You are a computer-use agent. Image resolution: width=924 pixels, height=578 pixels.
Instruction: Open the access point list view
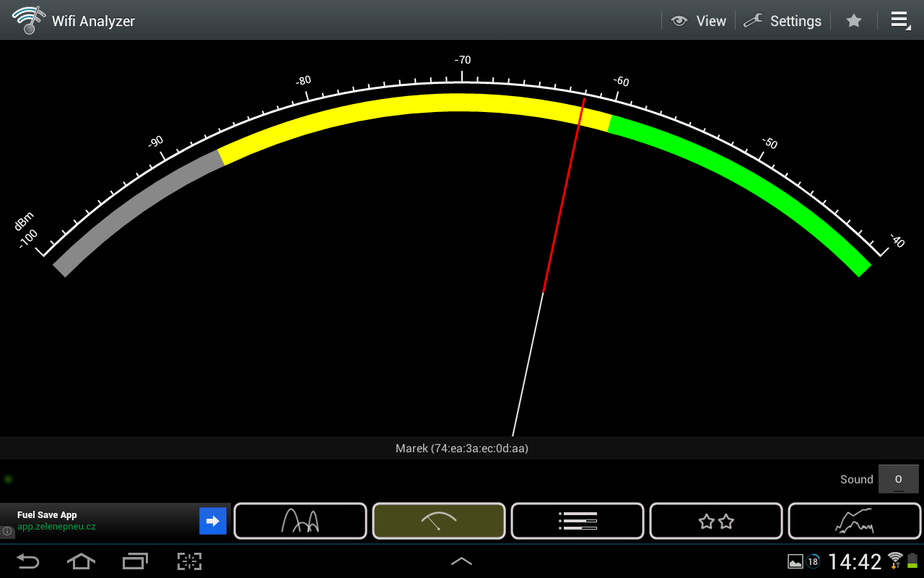tap(577, 521)
